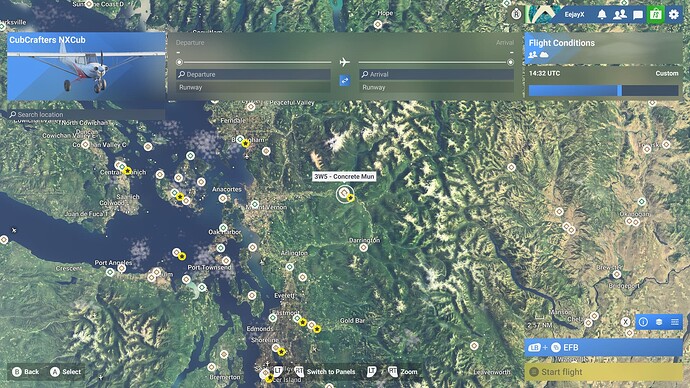Open the green Marketplace bag icon
This screenshot has width=690, height=388.
point(655,15)
